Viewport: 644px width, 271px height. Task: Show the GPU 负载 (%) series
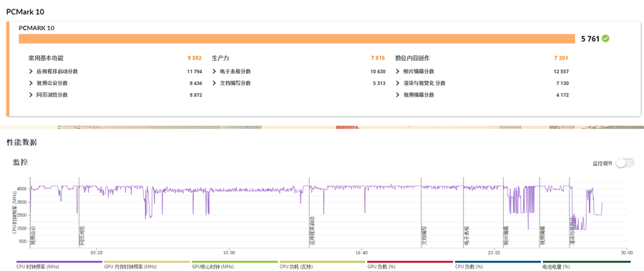click(x=410, y=265)
